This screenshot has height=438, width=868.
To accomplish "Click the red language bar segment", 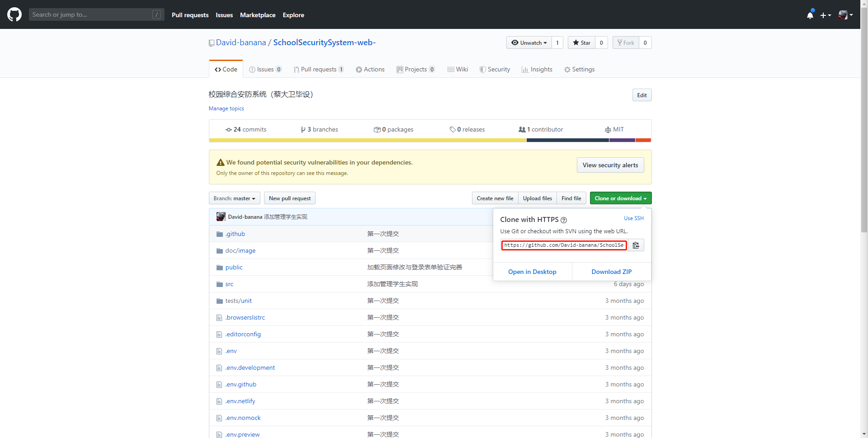I will point(643,140).
